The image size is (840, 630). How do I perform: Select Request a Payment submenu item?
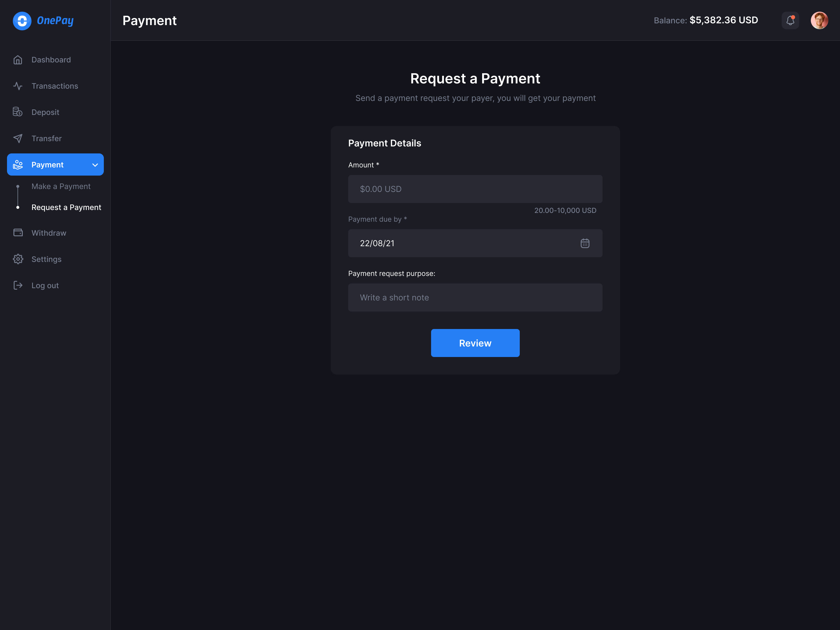[x=66, y=207]
